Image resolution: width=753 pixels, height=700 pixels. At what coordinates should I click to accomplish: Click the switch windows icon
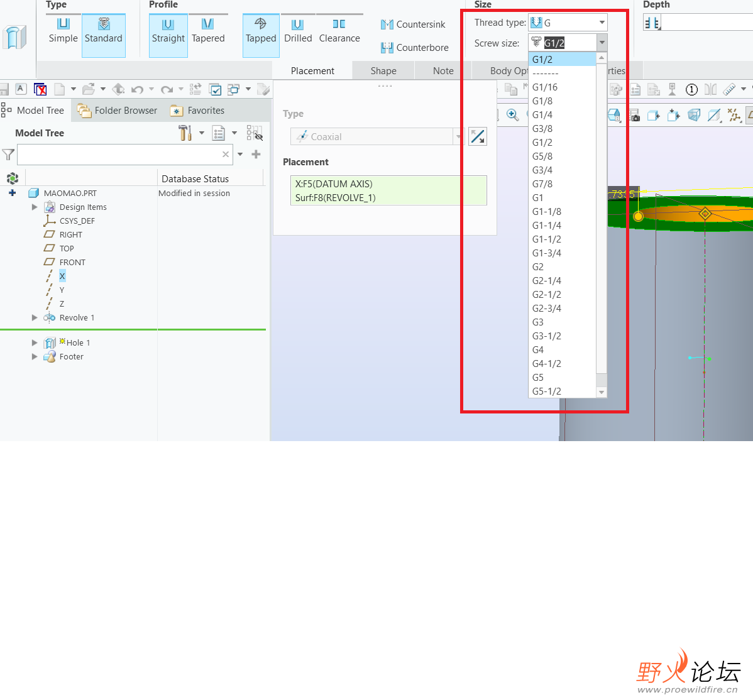233,89
